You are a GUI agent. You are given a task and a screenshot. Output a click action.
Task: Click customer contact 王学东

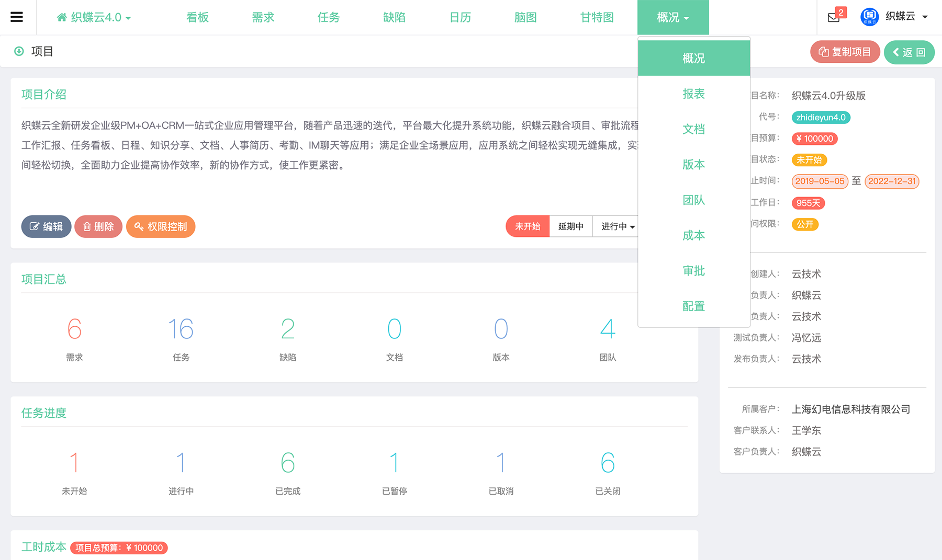806,431
